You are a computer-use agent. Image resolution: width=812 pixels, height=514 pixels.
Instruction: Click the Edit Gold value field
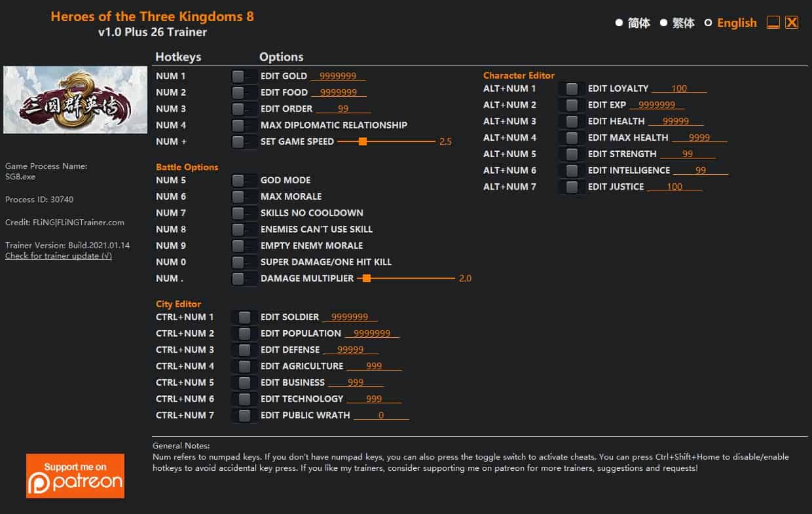pos(339,76)
